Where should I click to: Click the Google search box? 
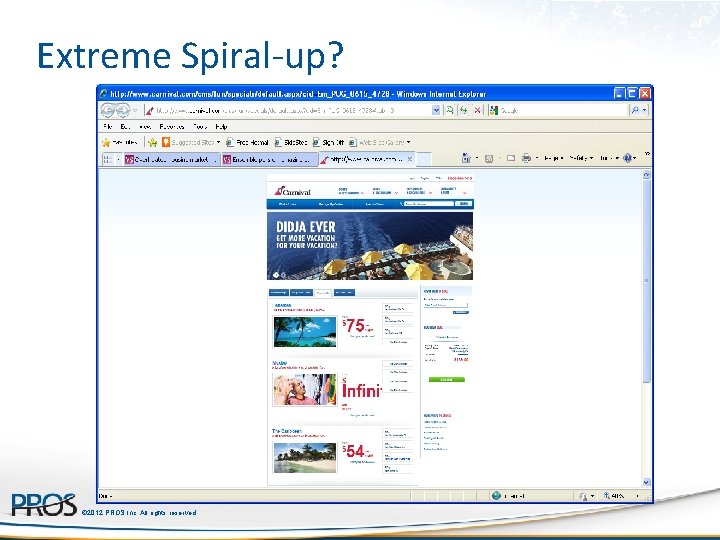(558, 110)
